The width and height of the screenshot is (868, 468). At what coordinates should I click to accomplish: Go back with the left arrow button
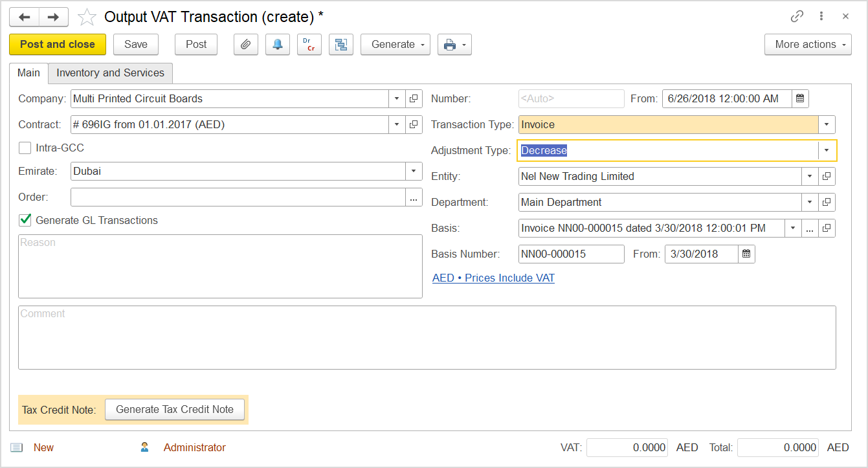click(x=25, y=17)
